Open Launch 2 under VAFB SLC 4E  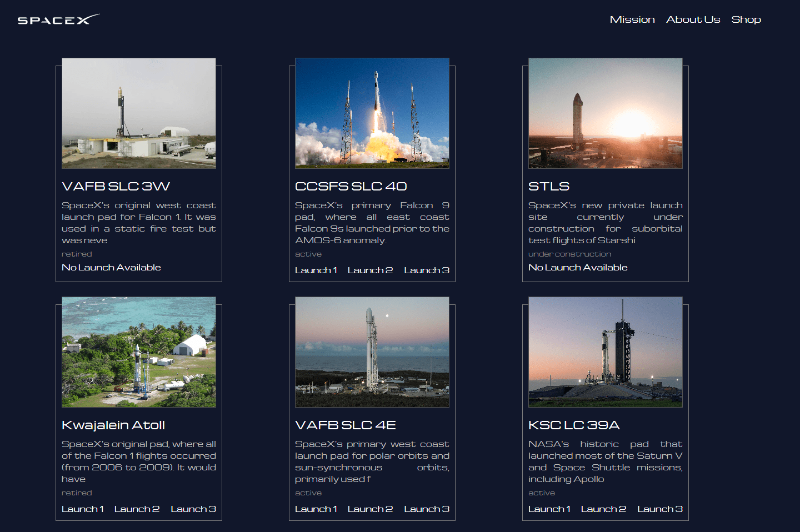point(370,509)
